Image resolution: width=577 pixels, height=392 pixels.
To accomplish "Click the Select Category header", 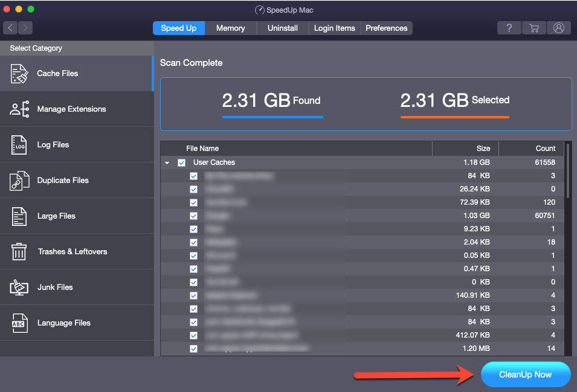I will tap(36, 48).
